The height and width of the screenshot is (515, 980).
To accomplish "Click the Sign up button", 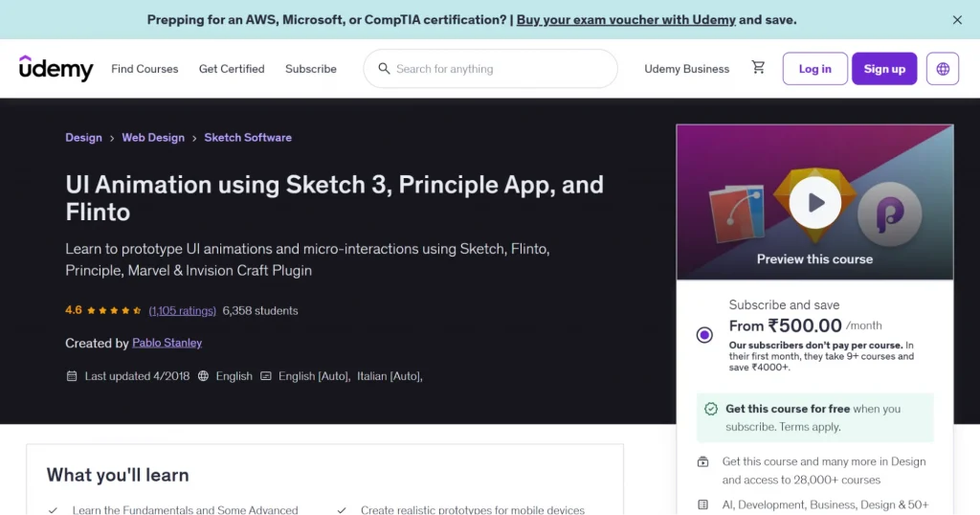I will tap(883, 69).
